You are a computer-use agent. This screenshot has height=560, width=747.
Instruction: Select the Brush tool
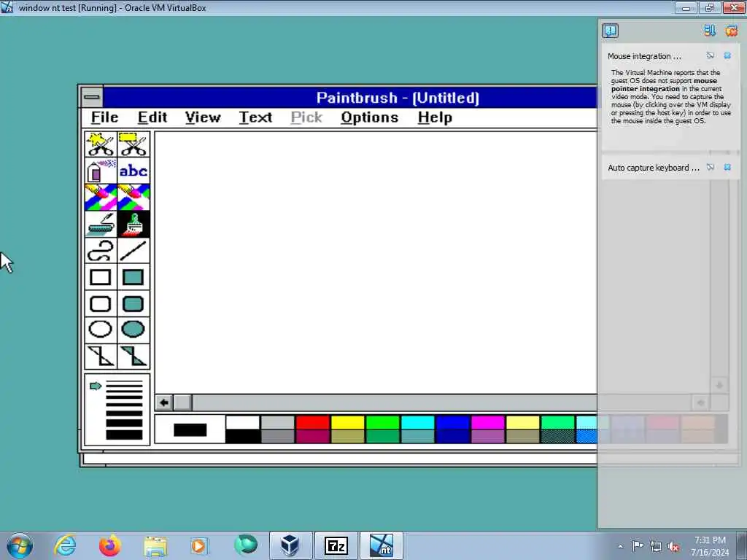click(x=133, y=224)
